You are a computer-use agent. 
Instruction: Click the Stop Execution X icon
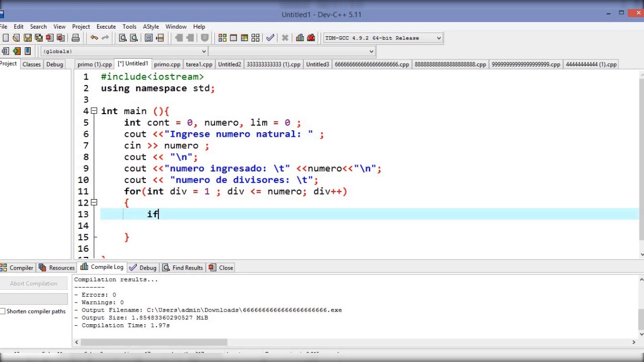285,38
